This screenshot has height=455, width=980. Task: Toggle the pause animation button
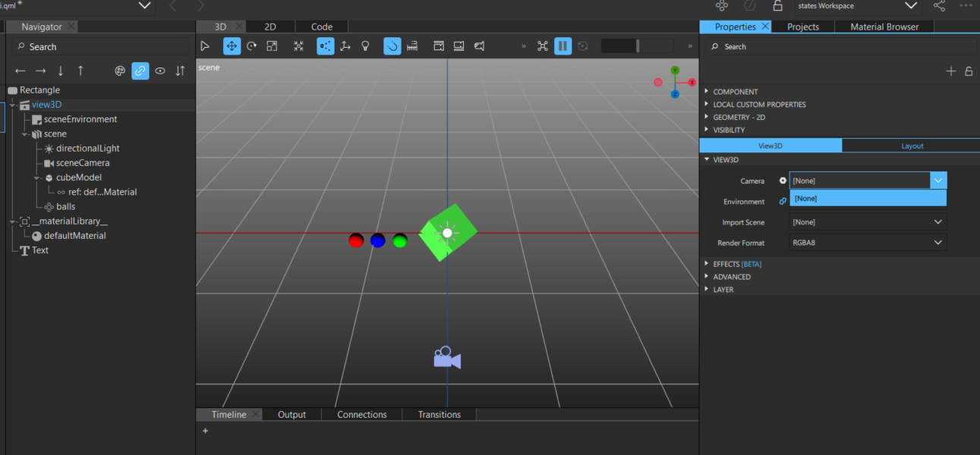[562, 46]
